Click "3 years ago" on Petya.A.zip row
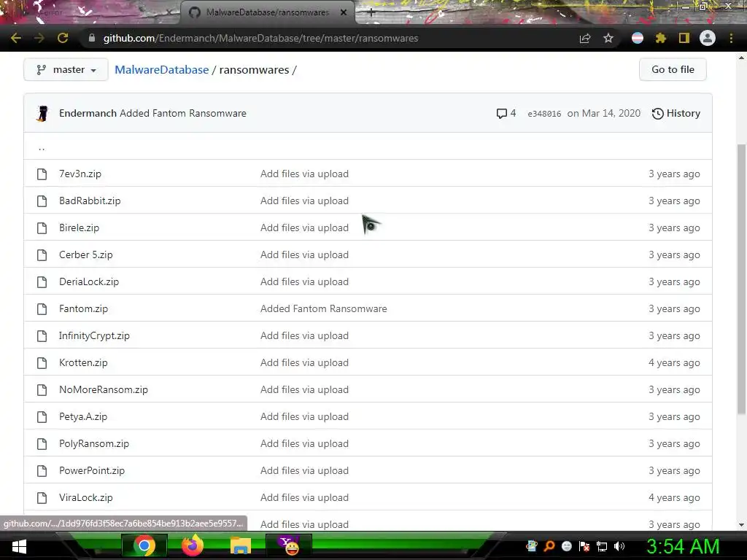 click(x=674, y=416)
